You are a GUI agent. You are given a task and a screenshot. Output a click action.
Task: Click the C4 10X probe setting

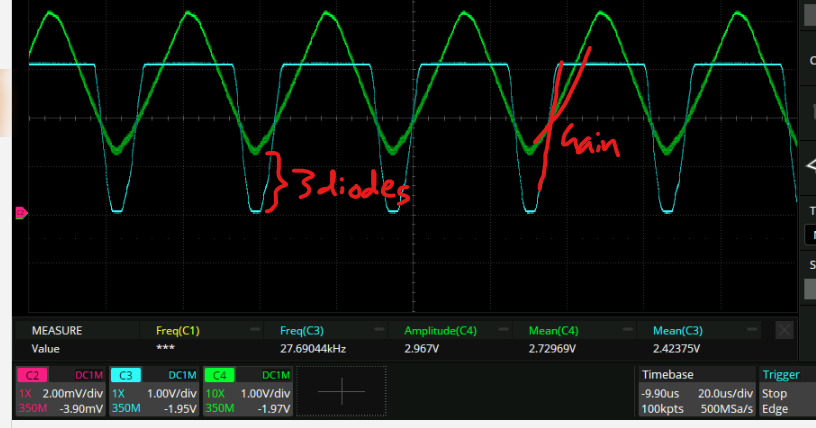[x=215, y=393]
